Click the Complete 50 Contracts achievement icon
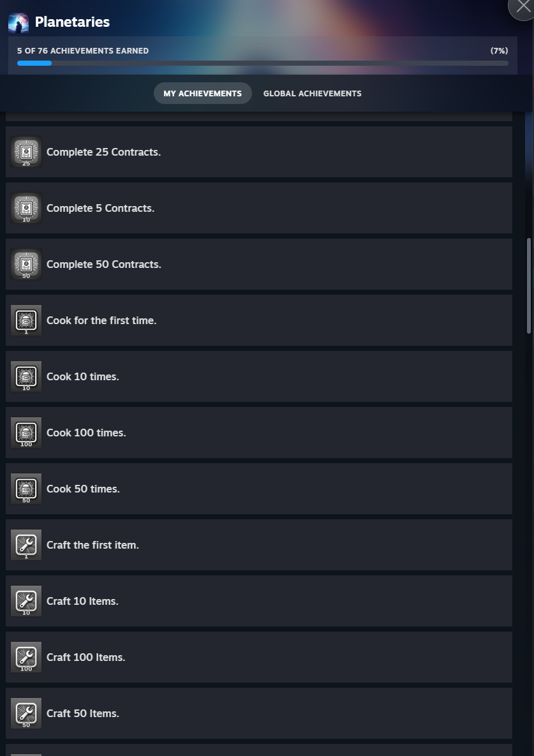534x756 pixels. (x=26, y=264)
